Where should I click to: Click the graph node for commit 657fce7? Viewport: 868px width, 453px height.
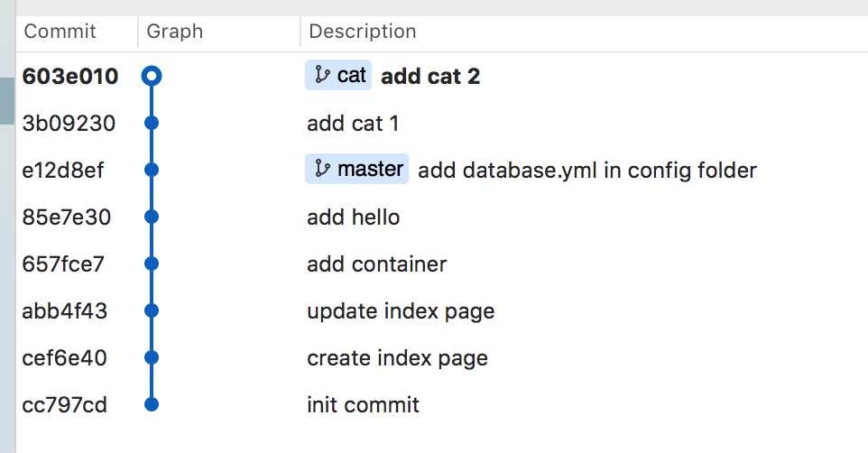click(x=152, y=264)
